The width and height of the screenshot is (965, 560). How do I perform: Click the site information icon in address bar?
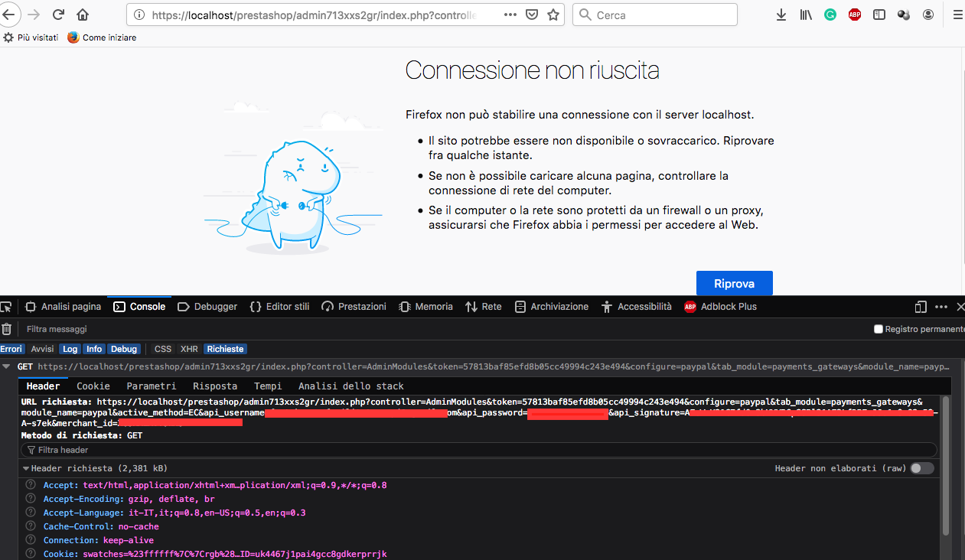pos(139,15)
